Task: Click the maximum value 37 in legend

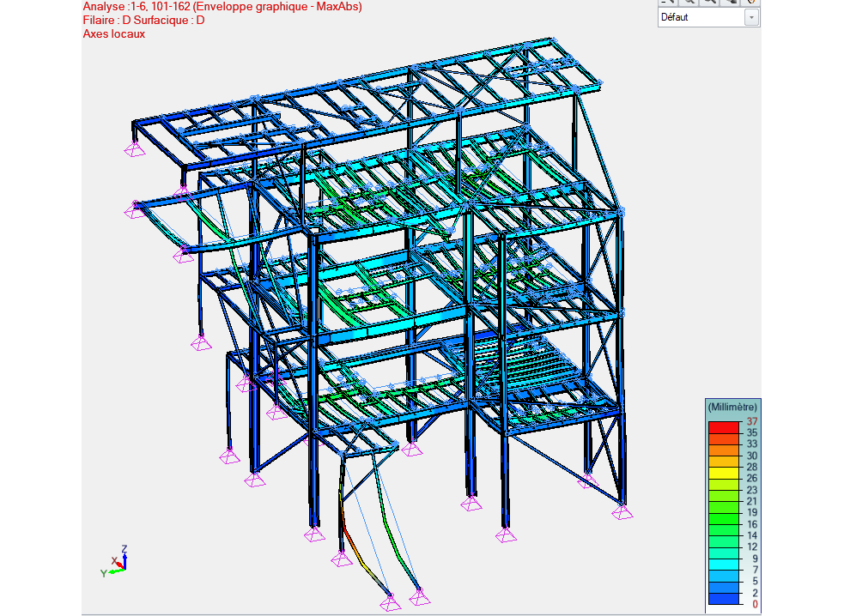Action: 752,421
